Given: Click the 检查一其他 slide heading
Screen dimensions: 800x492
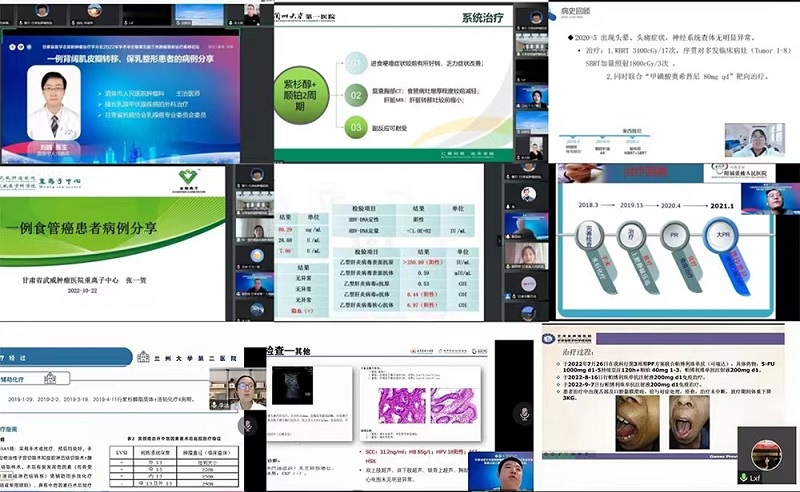Looking at the screenshot, I should [288, 351].
